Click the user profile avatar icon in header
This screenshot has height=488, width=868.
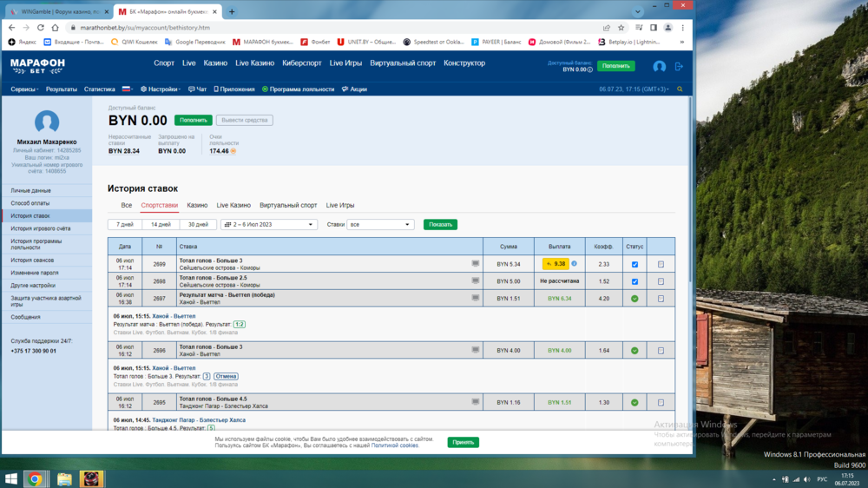tap(659, 66)
